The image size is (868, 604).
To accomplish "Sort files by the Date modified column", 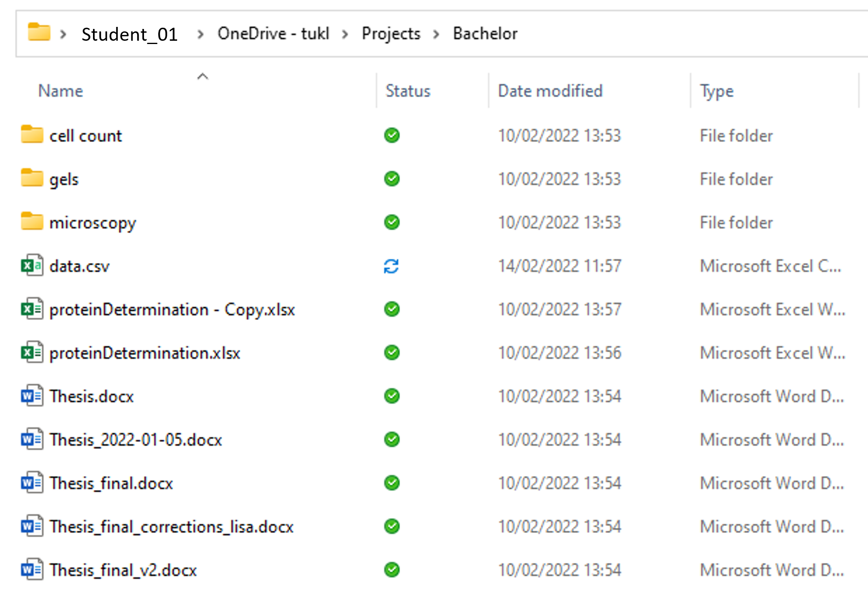I will (x=551, y=90).
